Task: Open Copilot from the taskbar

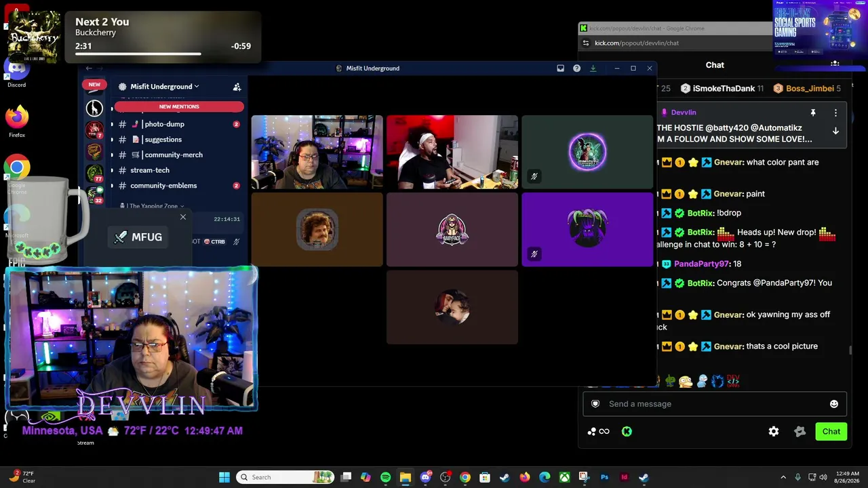Action: point(366,477)
